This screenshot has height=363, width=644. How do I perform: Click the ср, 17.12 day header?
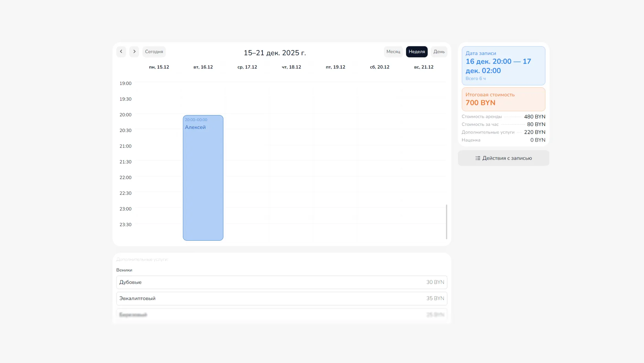pyautogui.click(x=247, y=67)
